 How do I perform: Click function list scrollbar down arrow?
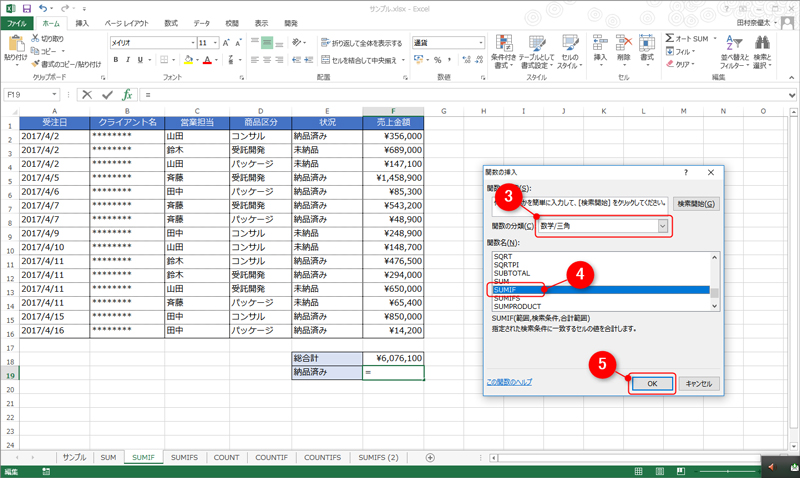pos(714,306)
